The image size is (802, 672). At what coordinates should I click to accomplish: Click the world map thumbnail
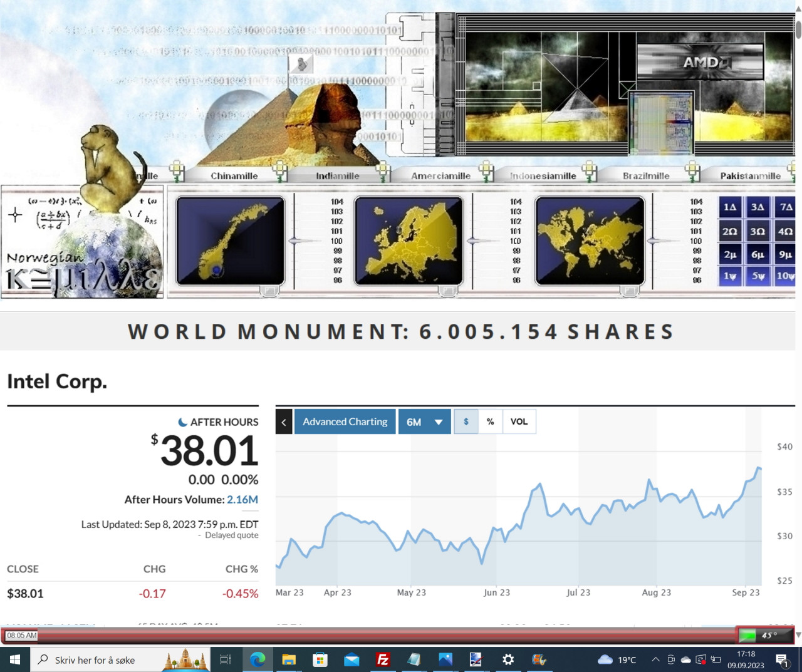(590, 240)
